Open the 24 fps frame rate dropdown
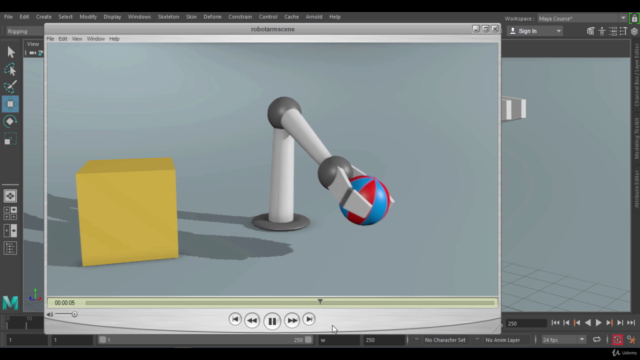Screen dimensions: 640x360 click(x=564, y=340)
